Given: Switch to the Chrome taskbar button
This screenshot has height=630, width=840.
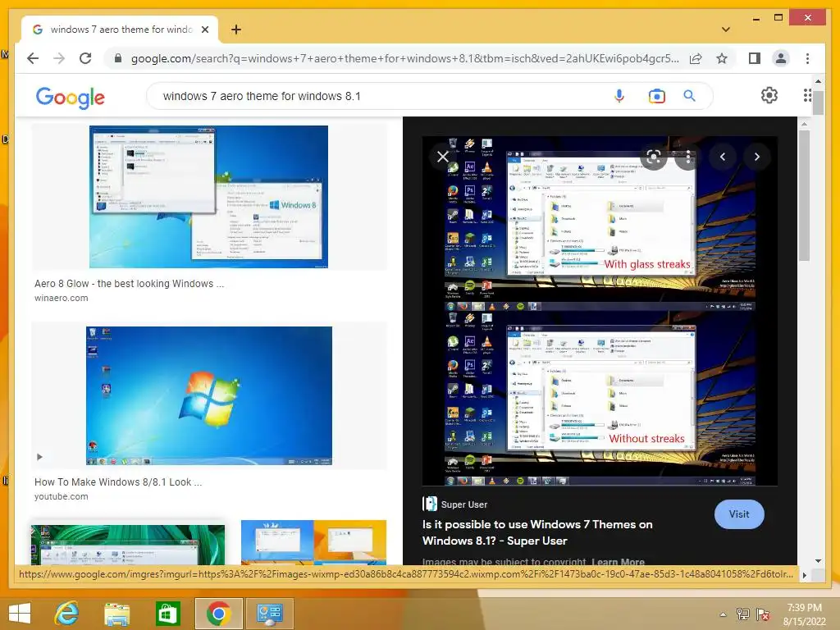Looking at the screenshot, I should pyautogui.click(x=218, y=614).
